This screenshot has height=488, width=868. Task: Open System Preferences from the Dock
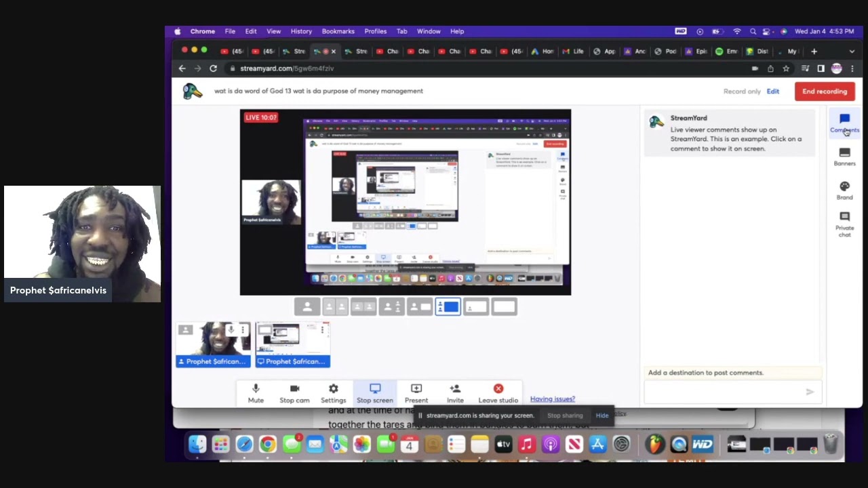click(621, 445)
